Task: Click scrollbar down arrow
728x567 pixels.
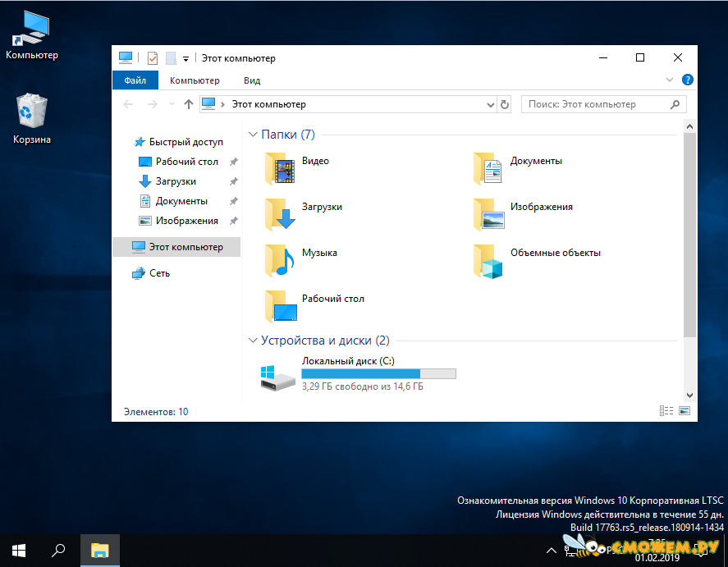Action: (x=689, y=396)
